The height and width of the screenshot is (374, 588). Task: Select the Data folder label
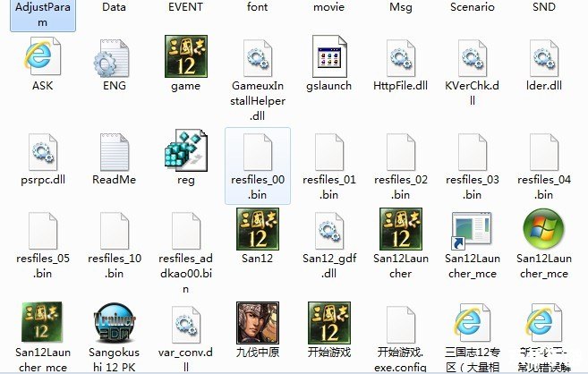[x=114, y=7]
